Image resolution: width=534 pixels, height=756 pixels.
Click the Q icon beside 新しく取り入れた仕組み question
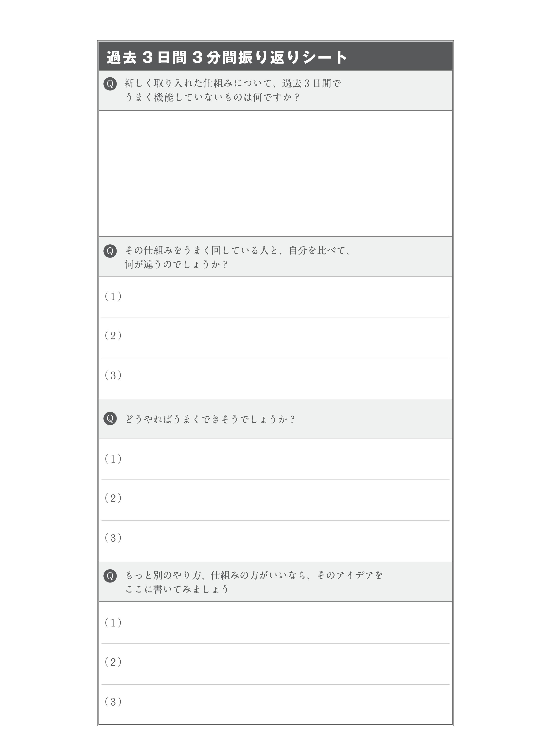110,84
